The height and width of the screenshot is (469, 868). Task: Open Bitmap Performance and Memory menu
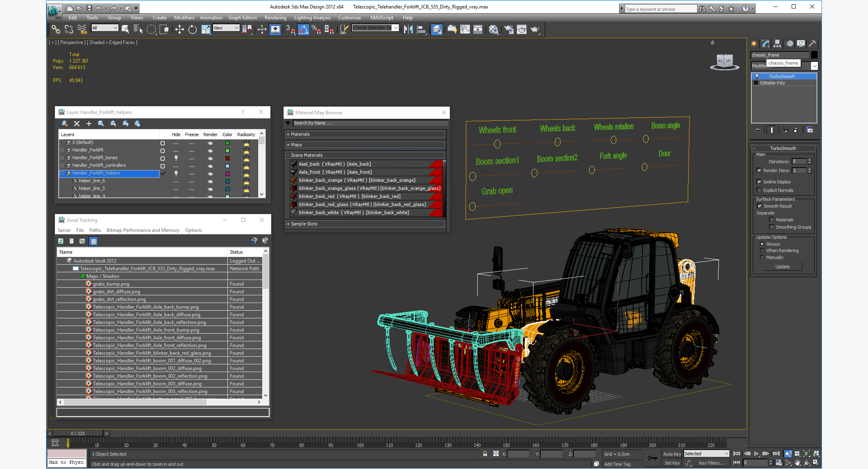coord(143,230)
